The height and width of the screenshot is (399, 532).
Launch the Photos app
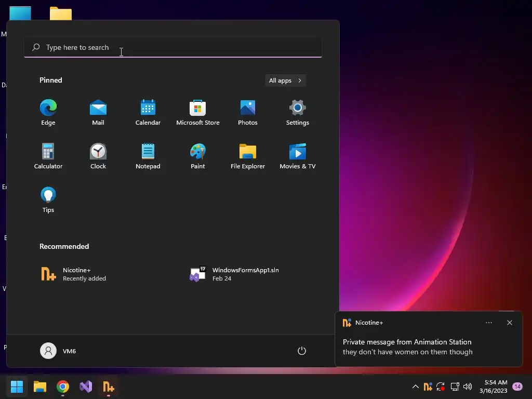(x=248, y=113)
